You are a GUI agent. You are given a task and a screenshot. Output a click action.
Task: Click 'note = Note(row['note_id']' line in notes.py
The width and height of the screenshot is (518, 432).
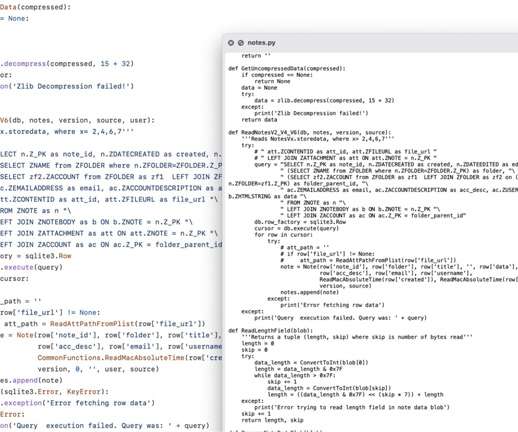tap(399, 267)
